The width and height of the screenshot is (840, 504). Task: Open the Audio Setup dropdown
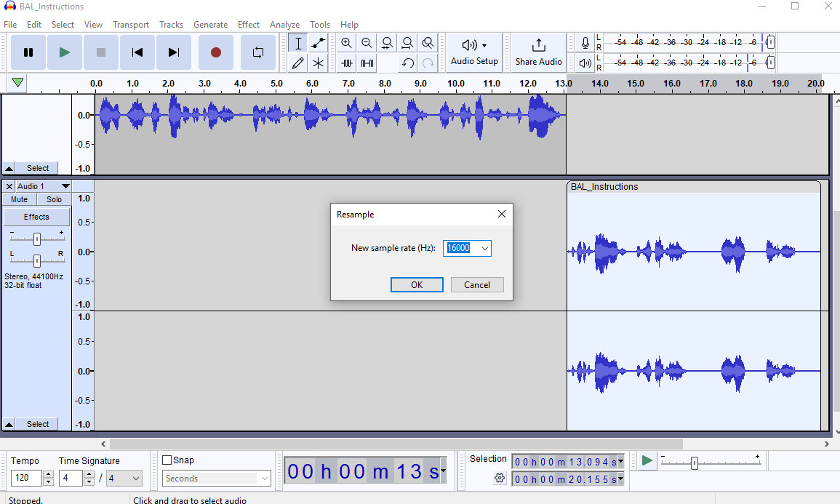tap(473, 52)
